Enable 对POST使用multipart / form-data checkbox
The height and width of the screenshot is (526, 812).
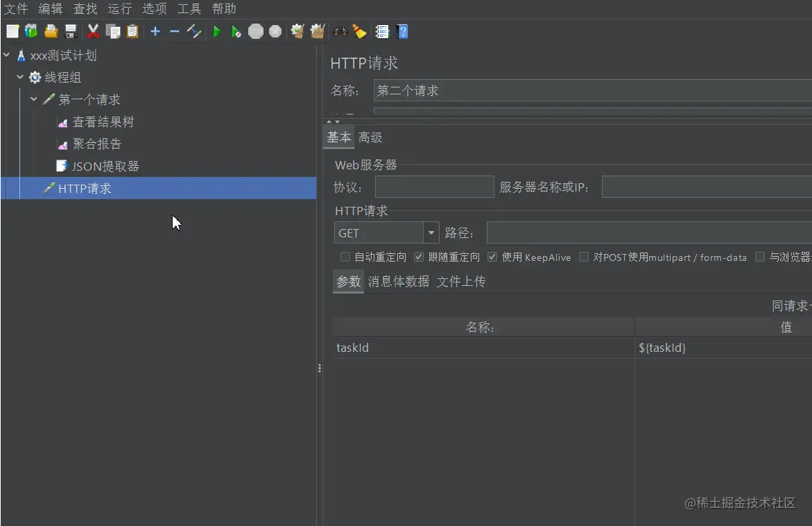point(584,257)
